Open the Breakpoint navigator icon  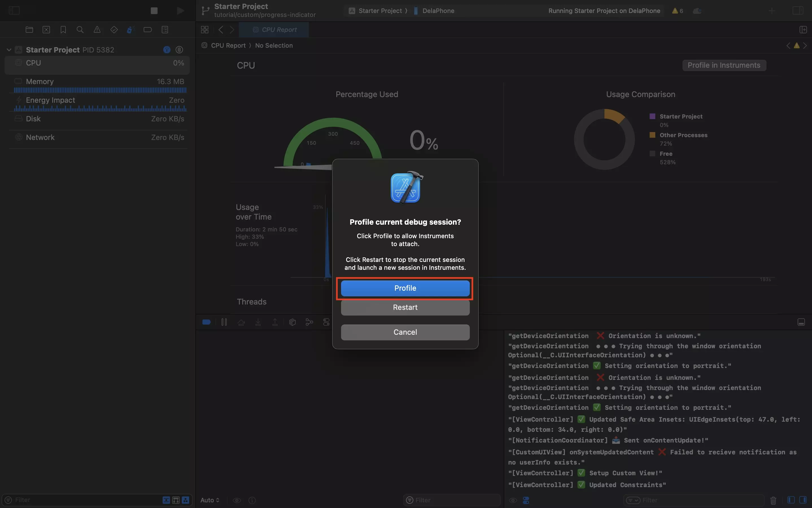click(148, 30)
